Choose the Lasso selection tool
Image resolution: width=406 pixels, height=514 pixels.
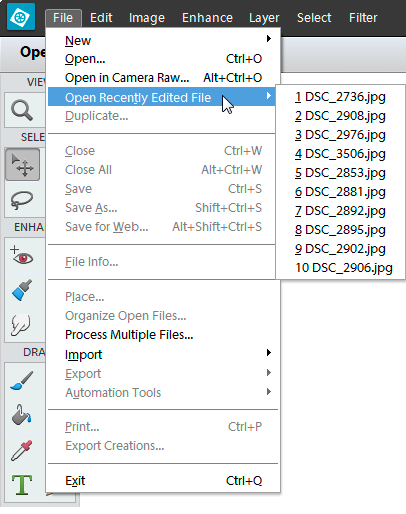(x=22, y=200)
